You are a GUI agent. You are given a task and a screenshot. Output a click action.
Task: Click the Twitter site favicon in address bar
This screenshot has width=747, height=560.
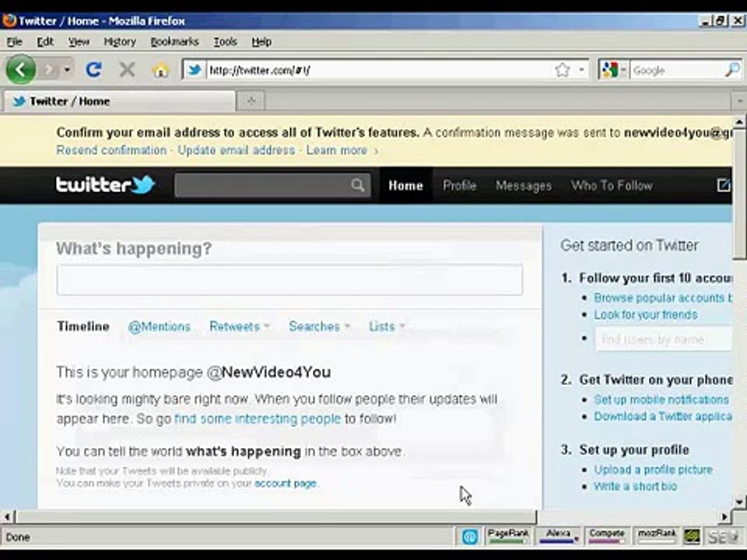click(195, 71)
